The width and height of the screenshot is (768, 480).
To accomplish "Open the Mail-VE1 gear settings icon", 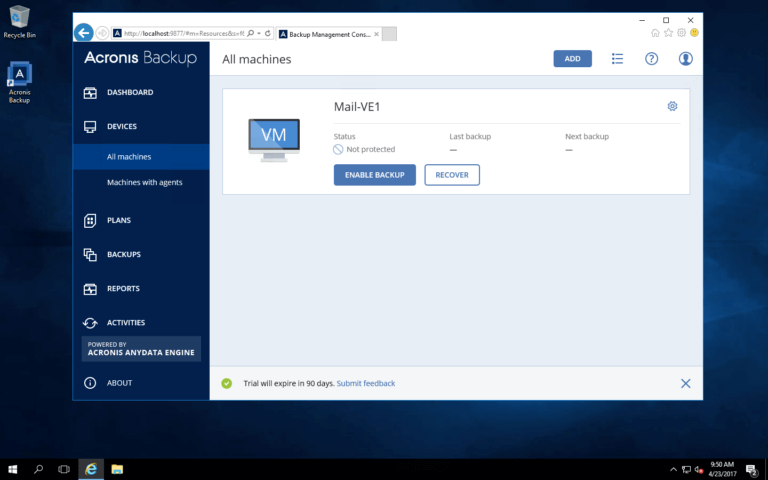I will click(672, 106).
